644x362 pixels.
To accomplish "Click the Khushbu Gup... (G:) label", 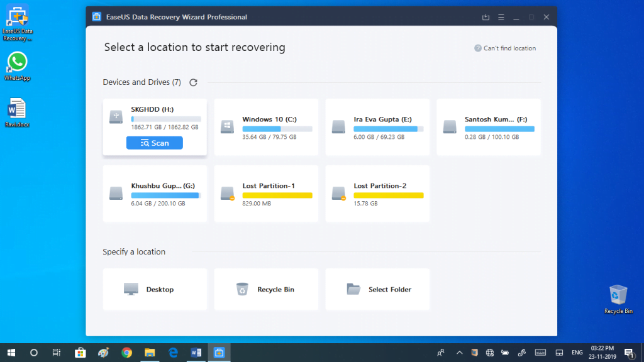I will [x=163, y=186].
